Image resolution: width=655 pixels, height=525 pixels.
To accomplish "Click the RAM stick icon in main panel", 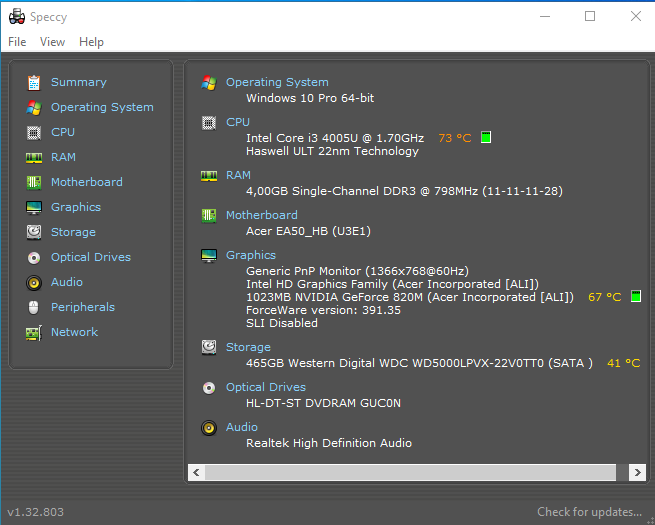I will point(209,176).
